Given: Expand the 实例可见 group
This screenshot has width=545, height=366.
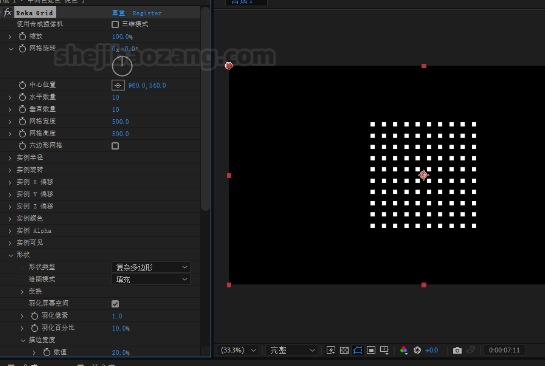Looking at the screenshot, I should coord(10,243).
